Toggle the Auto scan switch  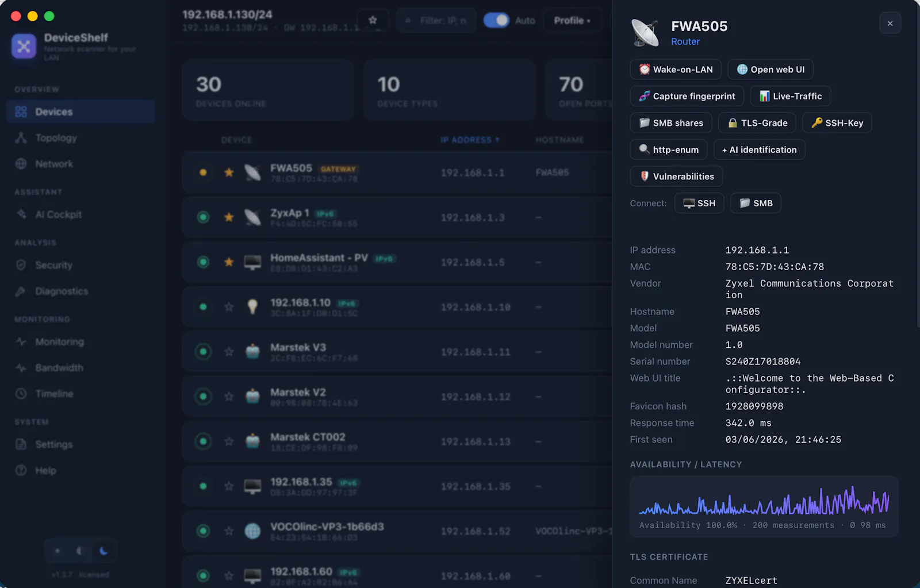tap(496, 20)
